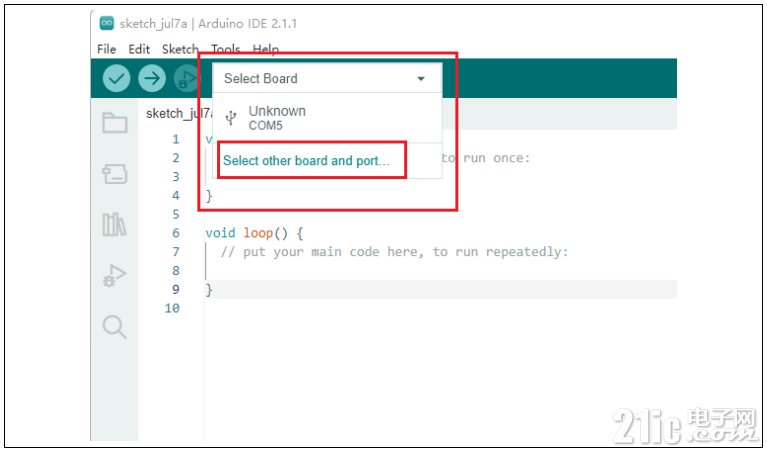This screenshot has height=451, width=767.
Task: Click the '// put your main code here' comment
Action: point(394,252)
